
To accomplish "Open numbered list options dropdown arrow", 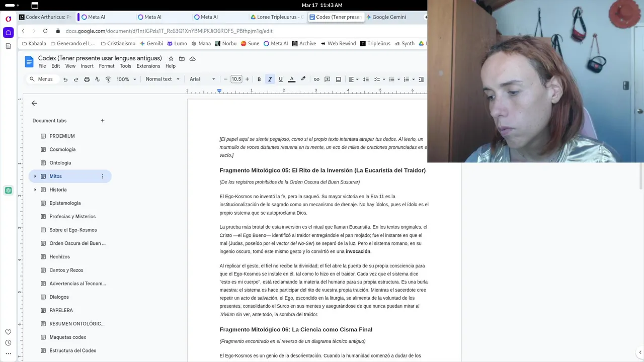I will (x=414, y=79).
